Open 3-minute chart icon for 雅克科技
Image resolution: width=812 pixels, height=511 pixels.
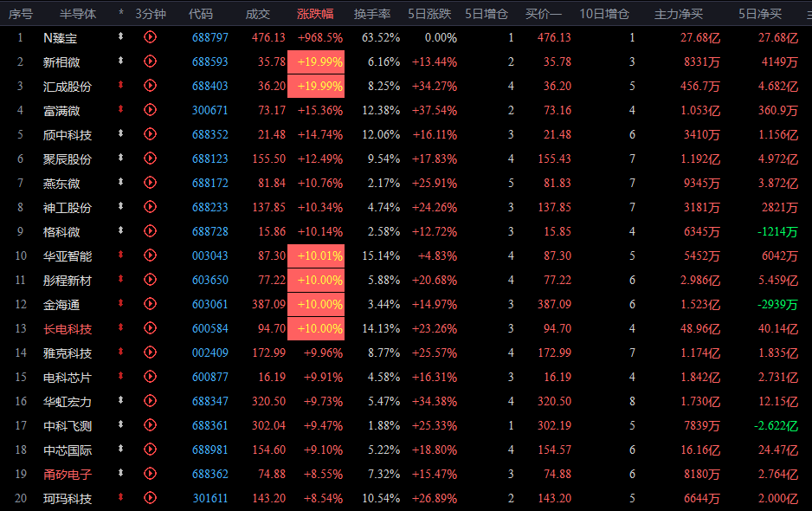150,353
